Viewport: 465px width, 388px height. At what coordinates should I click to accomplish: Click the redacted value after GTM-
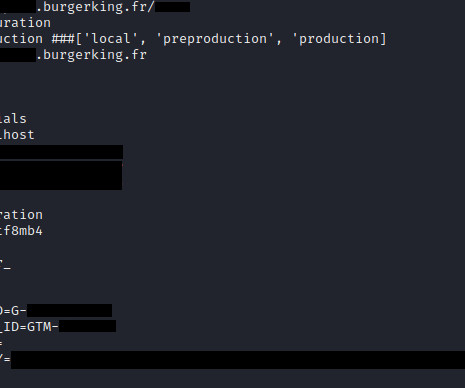tap(87, 326)
